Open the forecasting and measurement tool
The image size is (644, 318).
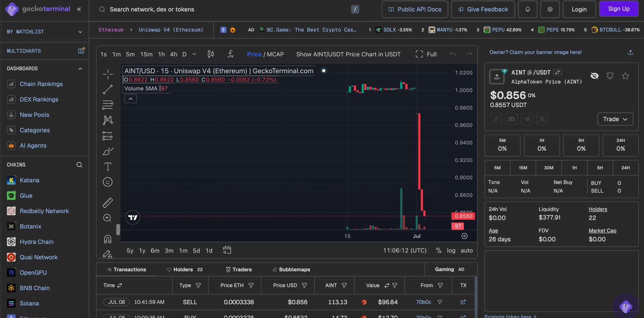[108, 136]
